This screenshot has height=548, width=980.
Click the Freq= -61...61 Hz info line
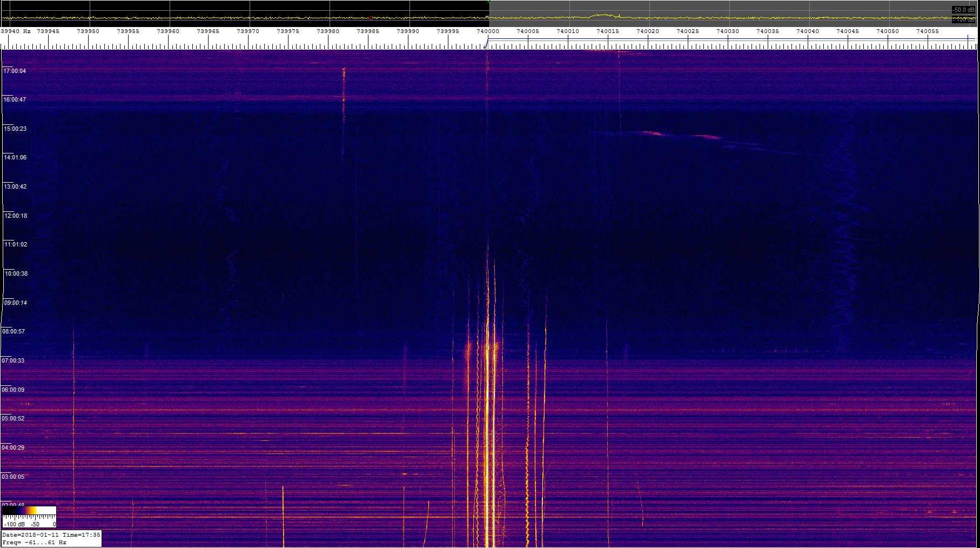[x=35, y=542]
